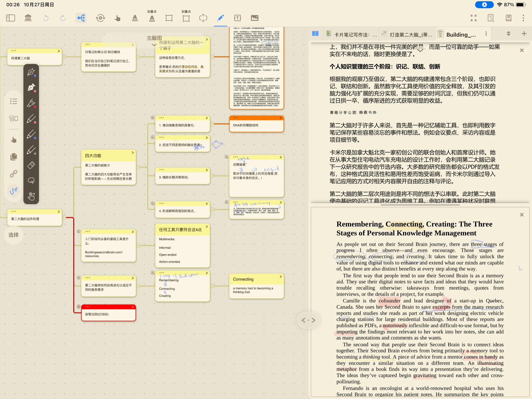Open the document search icon
The height and width of the screenshot is (399, 532).
(x=491, y=18)
